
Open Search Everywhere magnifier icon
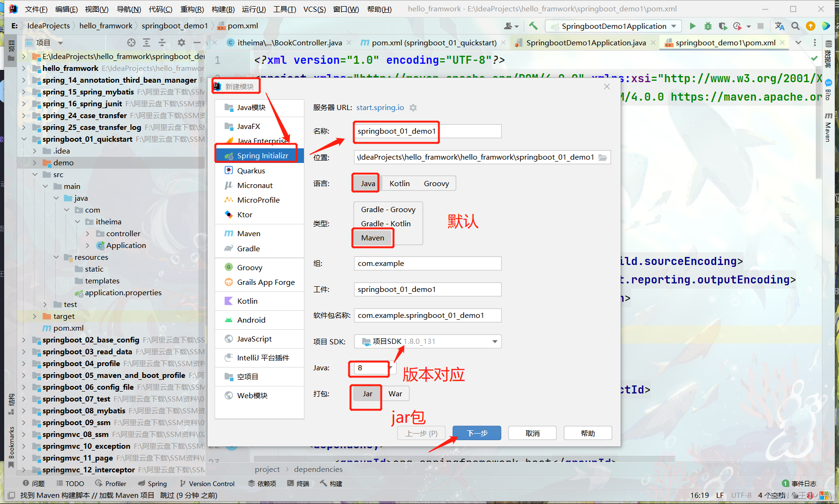[x=796, y=26]
